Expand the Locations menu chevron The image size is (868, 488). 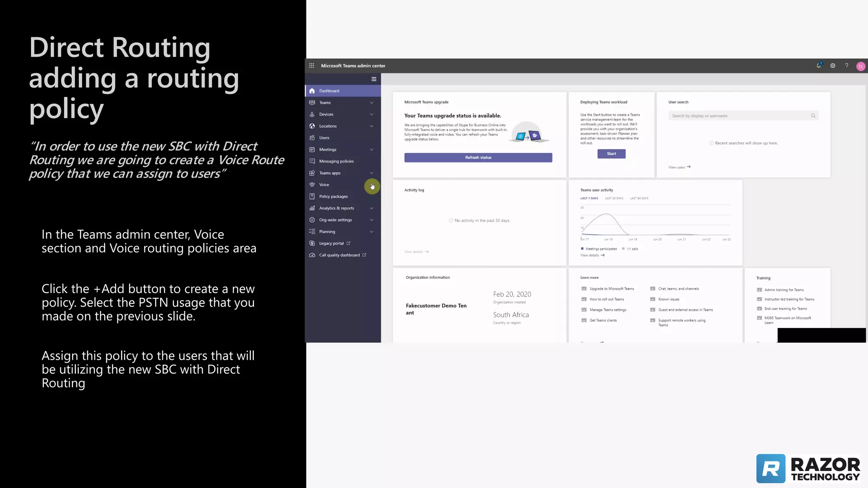pos(372,126)
